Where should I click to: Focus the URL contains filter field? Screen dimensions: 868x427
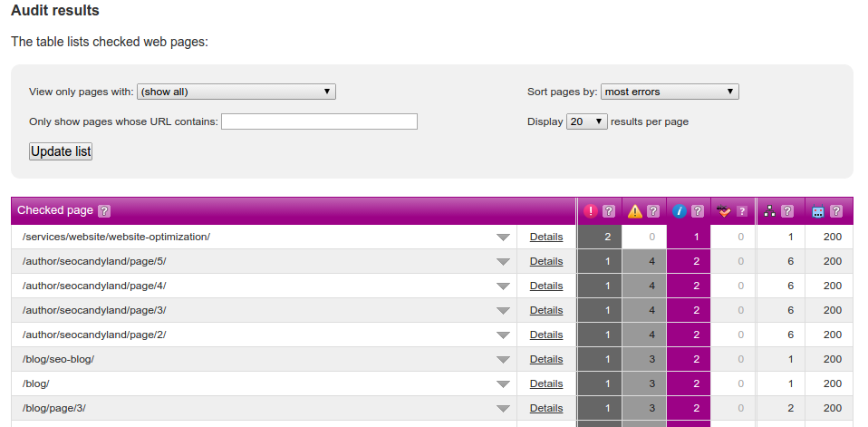[319, 121]
